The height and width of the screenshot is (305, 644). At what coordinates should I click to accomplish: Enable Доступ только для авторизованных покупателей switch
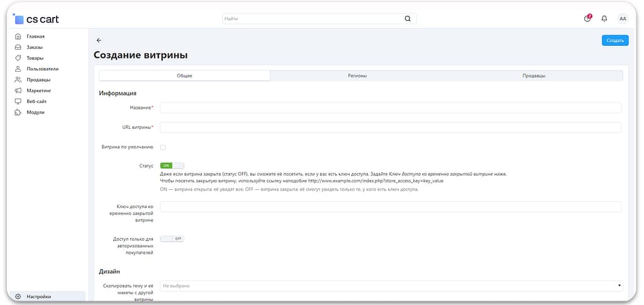[172, 239]
